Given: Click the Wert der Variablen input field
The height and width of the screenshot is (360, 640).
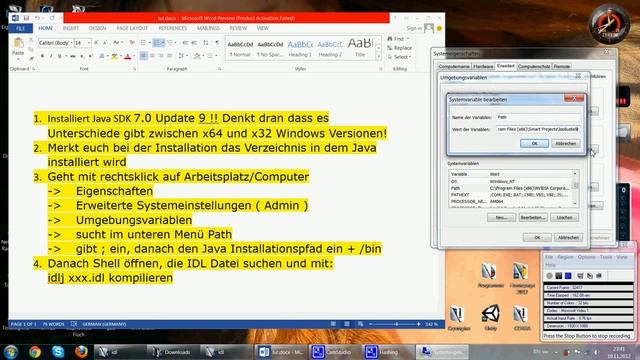Looking at the screenshot, I should pyautogui.click(x=538, y=129).
